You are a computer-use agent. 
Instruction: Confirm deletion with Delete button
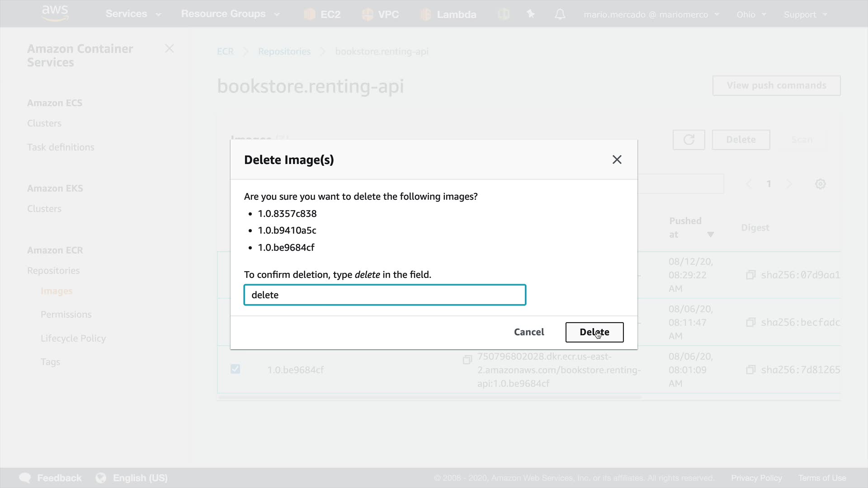tap(594, 332)
